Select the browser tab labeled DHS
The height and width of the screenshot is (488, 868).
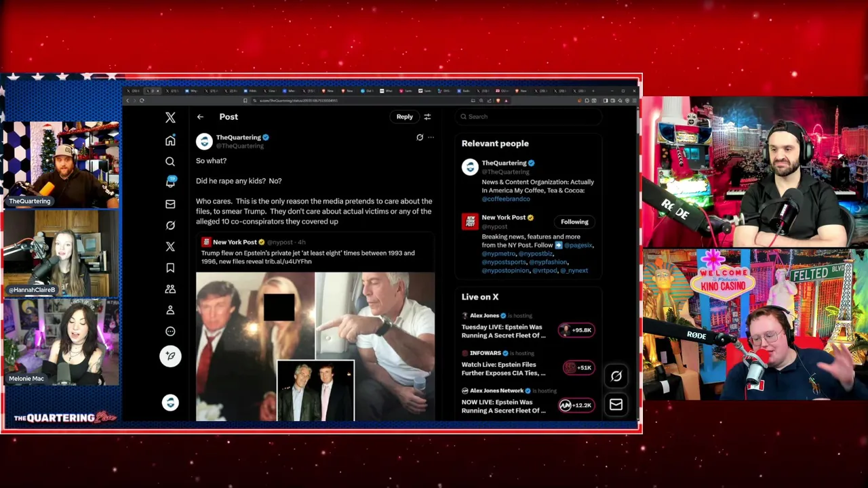(x=444, y=91)
